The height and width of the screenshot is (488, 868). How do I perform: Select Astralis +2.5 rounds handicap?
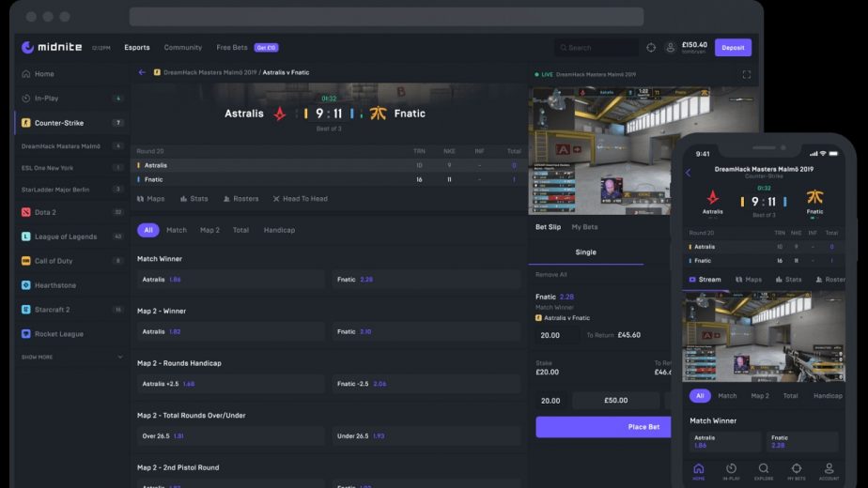coord(231,384)
